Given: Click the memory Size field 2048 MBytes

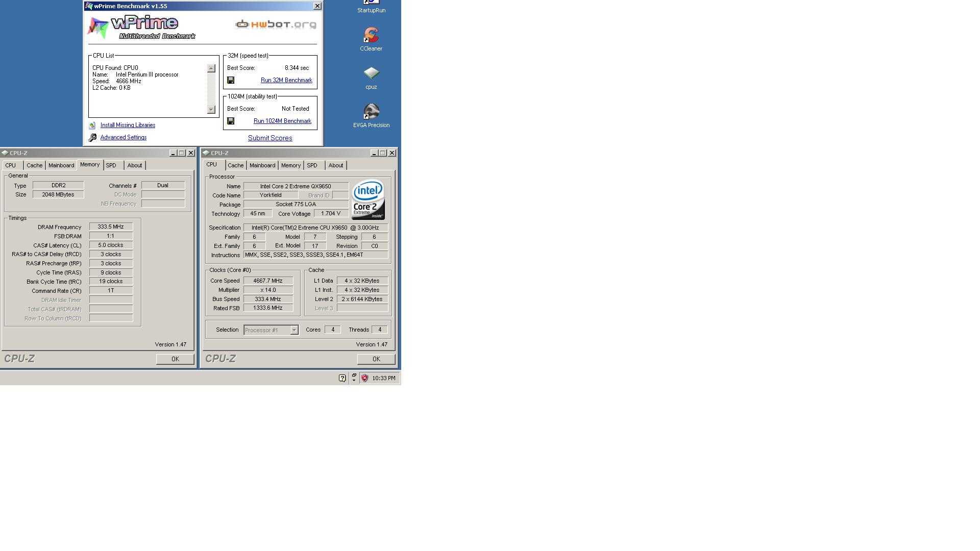Looking at the screenshot, I should coord(58,194).
